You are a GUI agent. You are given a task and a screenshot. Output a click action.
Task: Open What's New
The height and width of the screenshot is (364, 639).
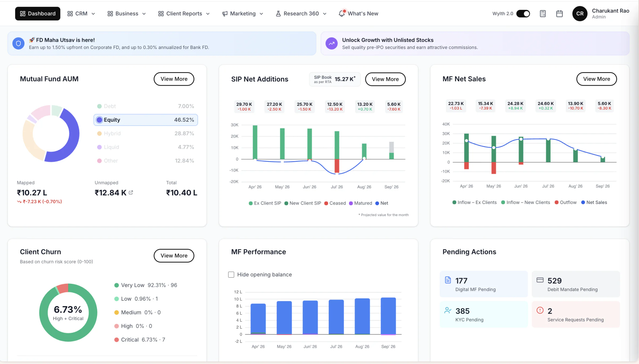coord(358,14)
